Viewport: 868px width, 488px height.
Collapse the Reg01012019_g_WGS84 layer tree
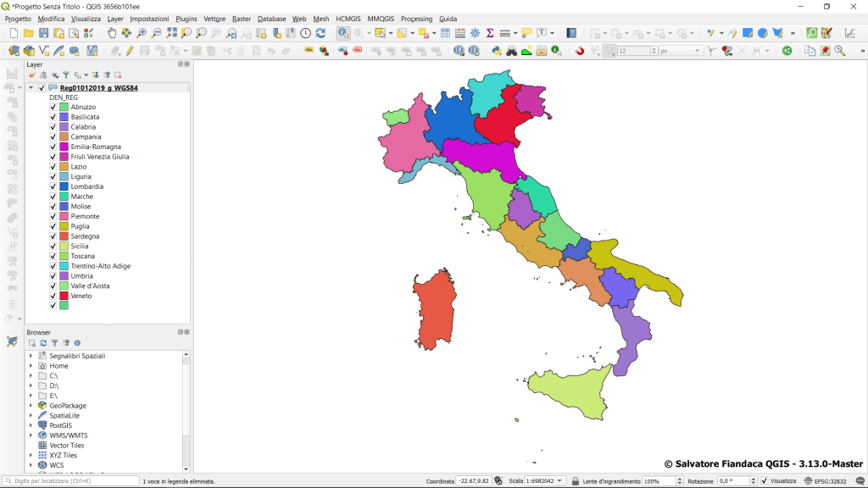coord(31,88)
